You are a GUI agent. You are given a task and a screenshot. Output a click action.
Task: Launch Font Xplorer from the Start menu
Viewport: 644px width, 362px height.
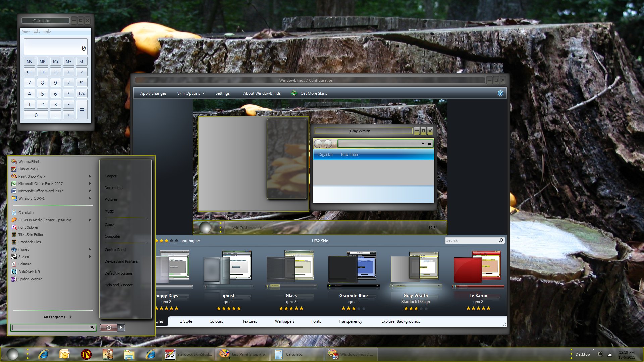coord(28,227)
